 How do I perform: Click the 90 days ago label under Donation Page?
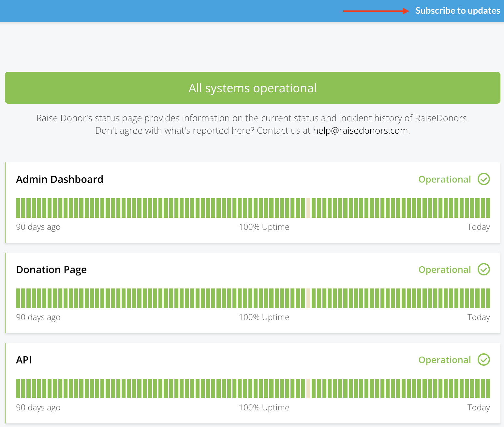tap(38, 317)
